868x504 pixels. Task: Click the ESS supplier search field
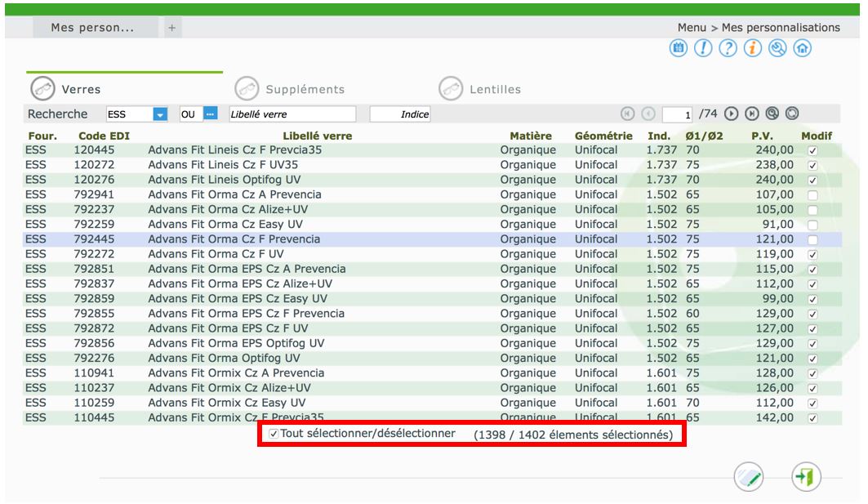(x=130, y=114)
